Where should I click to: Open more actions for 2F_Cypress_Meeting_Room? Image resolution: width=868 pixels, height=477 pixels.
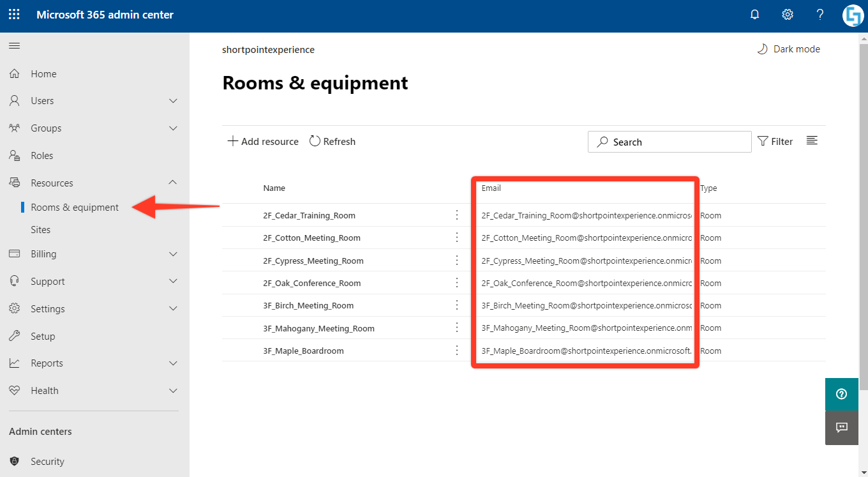457,260
